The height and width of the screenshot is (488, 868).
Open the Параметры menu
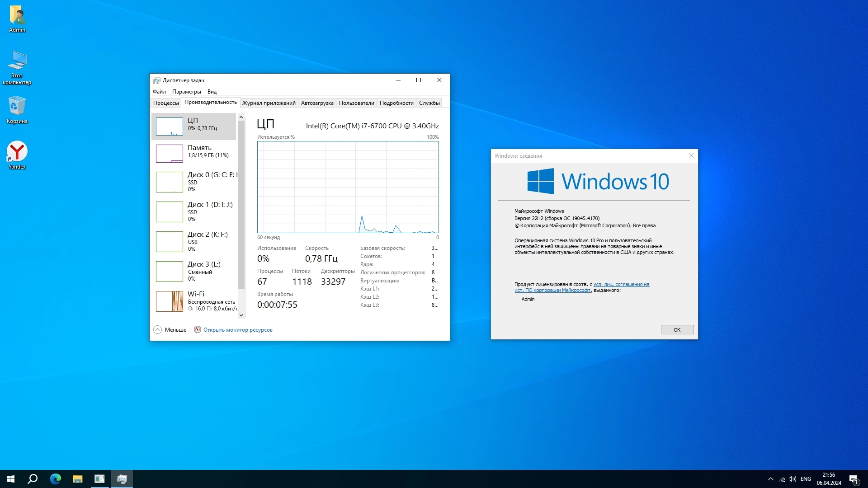click(x=186, y=92)
